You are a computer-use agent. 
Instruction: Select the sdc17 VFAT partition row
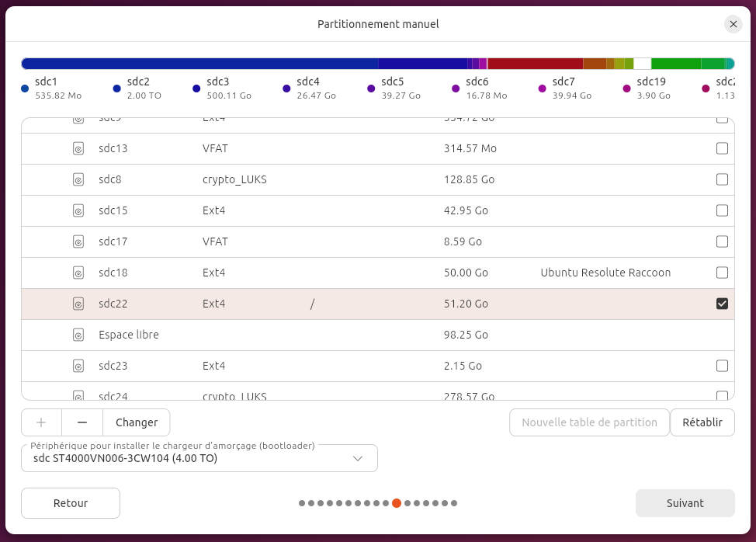pos(377,241)
